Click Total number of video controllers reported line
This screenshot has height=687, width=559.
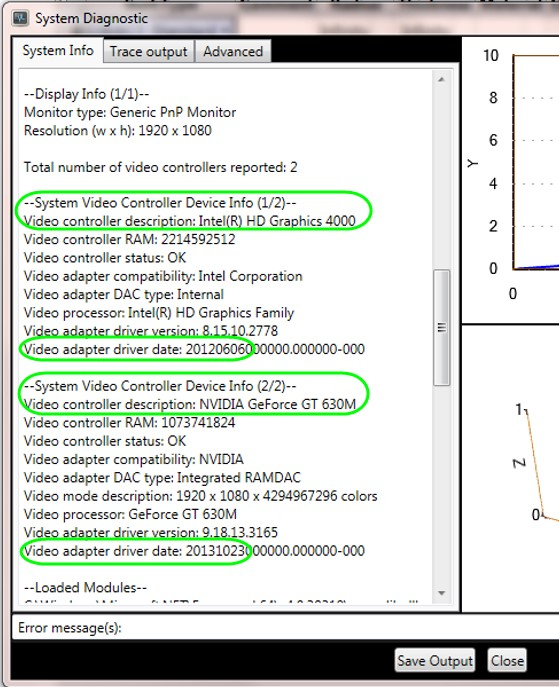(160, 167)
